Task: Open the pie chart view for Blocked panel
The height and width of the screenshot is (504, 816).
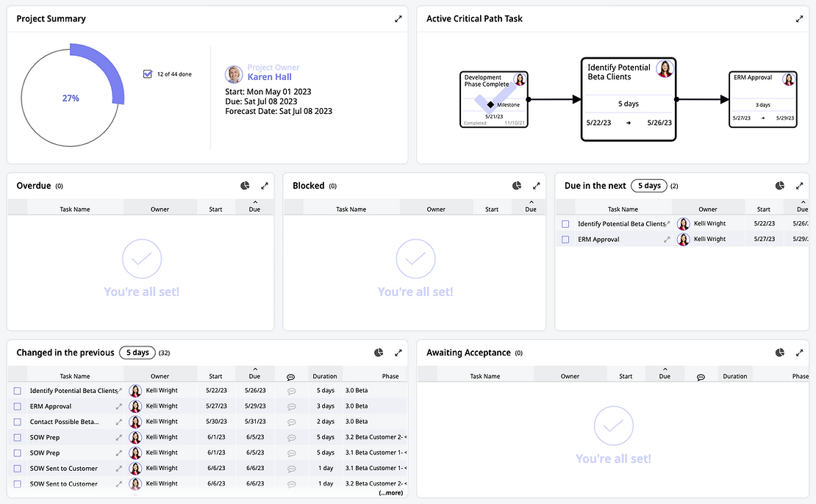Action: [x=517, y=185]
